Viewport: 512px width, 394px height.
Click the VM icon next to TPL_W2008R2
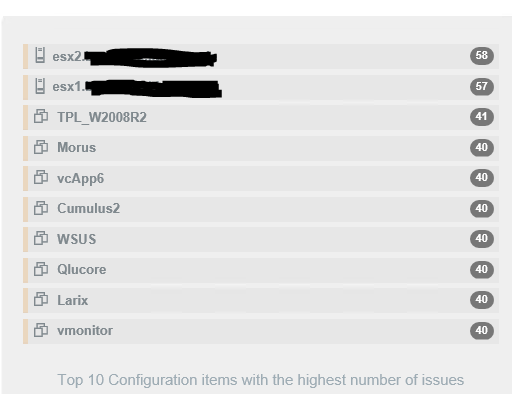coord(41,116)
